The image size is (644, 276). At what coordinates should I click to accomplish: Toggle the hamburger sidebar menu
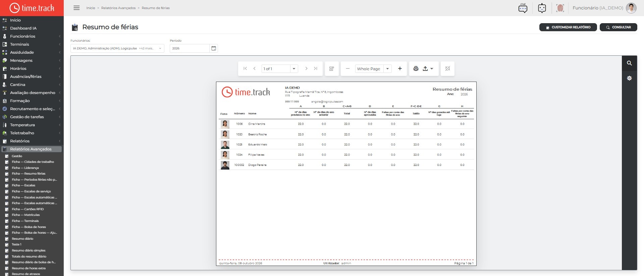(76, 8)
